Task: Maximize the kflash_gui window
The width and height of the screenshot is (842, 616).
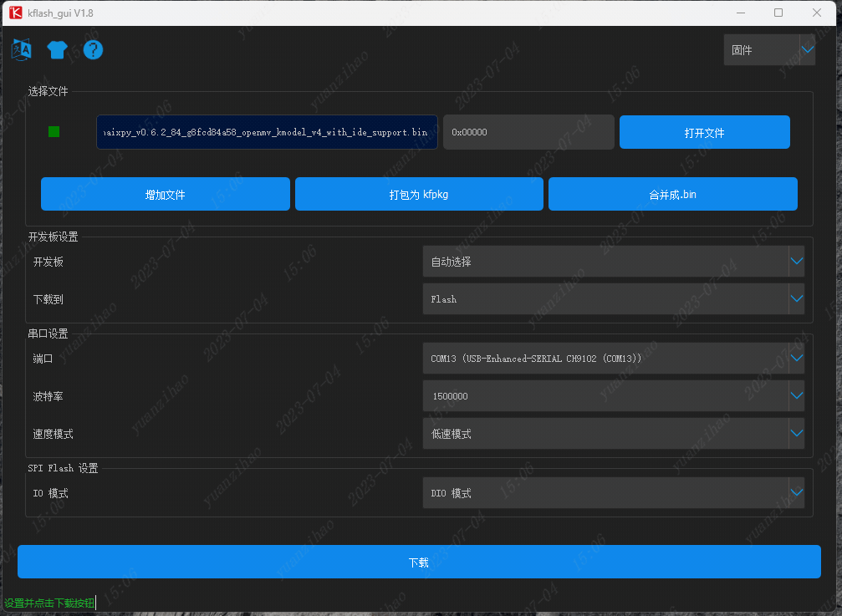Action: pyautogui.click(x=778, y=13)
